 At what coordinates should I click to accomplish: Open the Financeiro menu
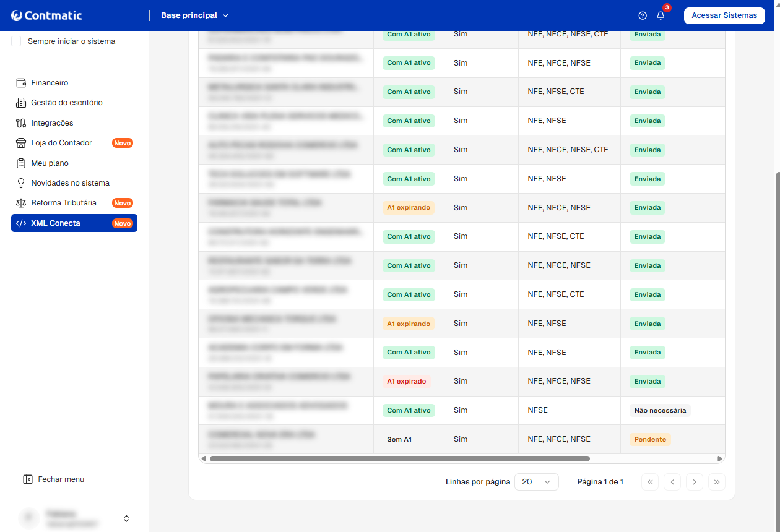74,83
